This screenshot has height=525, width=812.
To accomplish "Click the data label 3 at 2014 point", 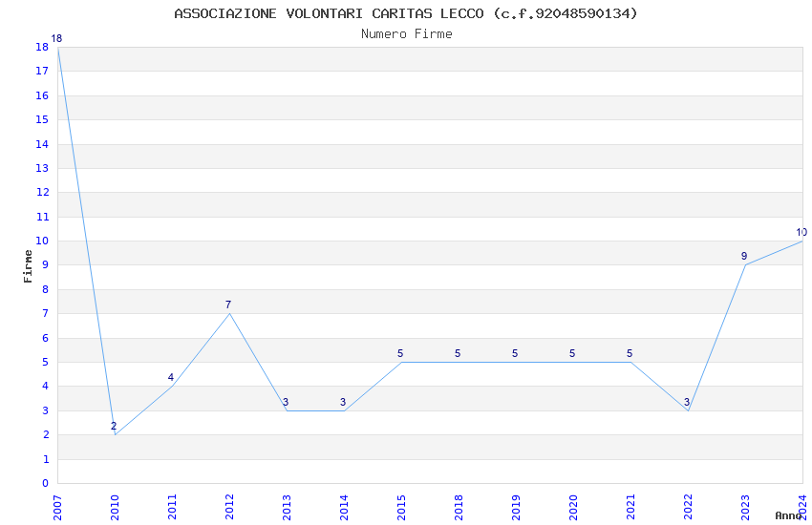I will (343, 402).
